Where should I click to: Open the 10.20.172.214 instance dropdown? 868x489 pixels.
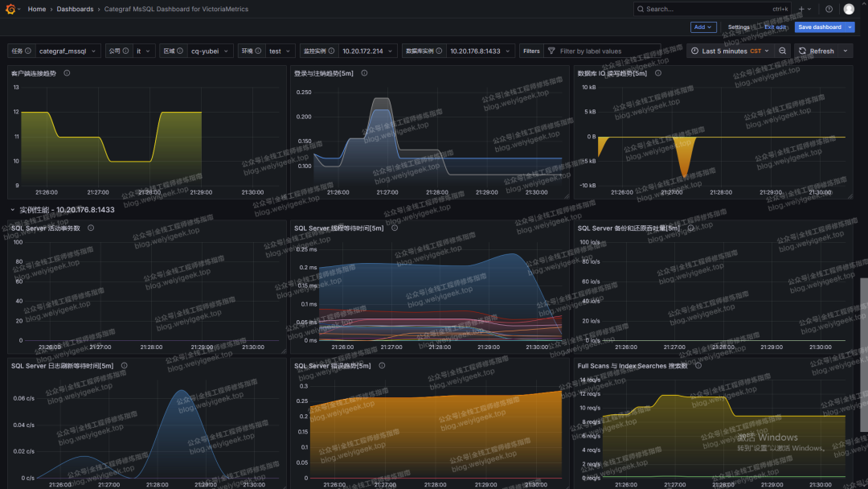[x=367, y=51]
